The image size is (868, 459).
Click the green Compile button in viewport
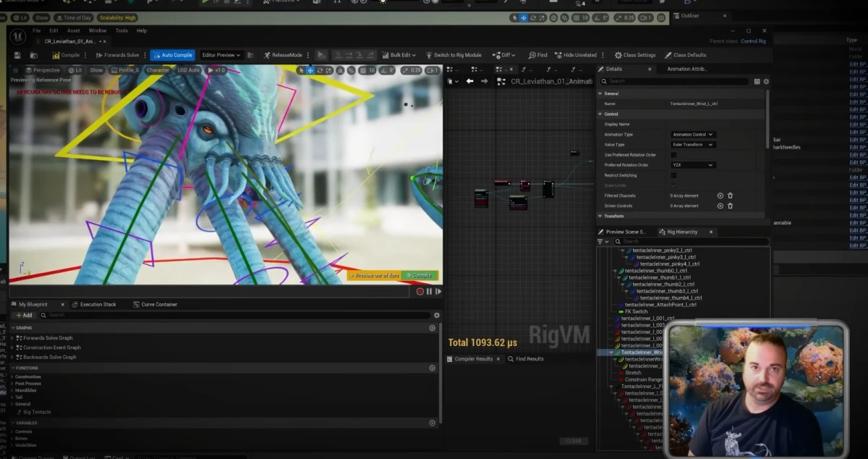tap(420, 275)
